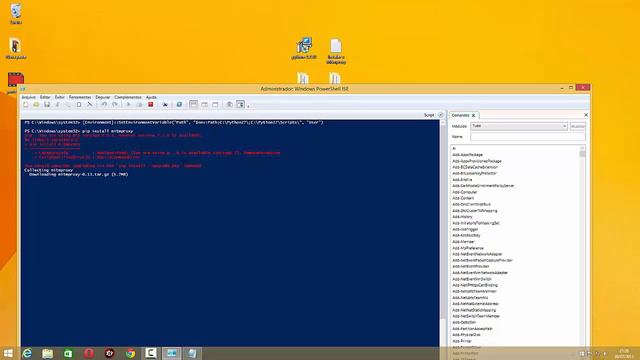The image size is (640, 360).
Task: Select Add-JobTrigger in command list
Action: click(465, 229)
